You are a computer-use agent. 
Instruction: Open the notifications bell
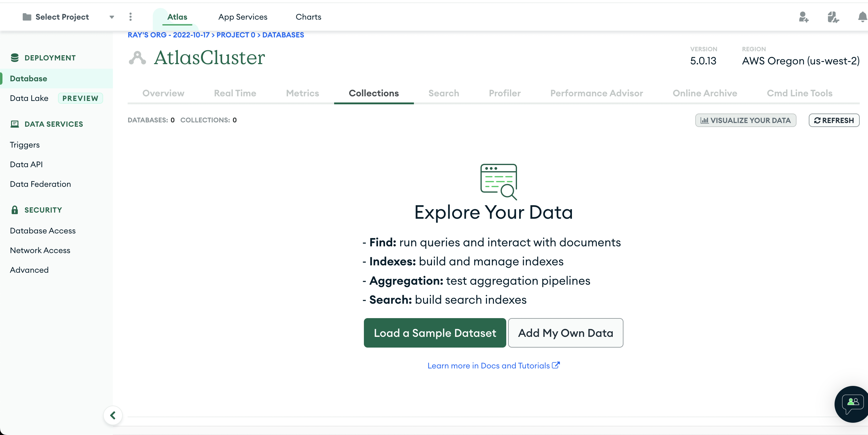[x=862, y=17]
